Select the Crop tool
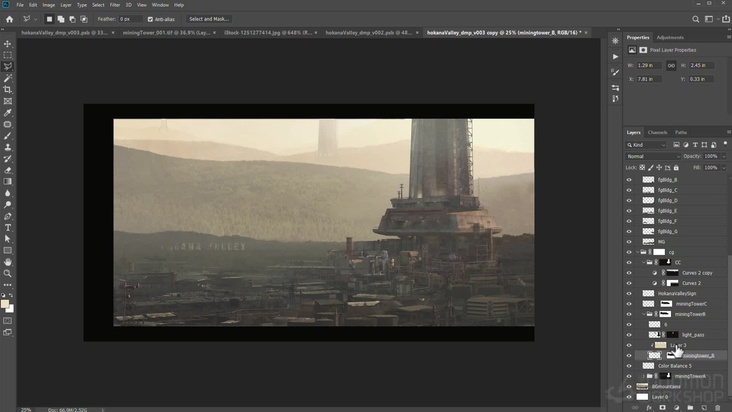732x412 pixels. point(7,90)
